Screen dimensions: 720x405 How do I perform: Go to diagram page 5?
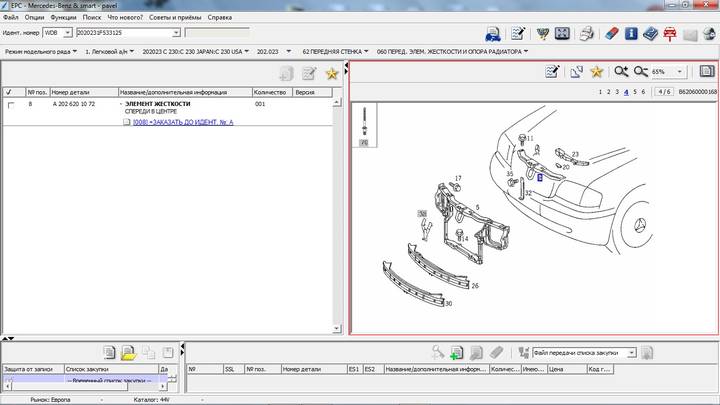tap(635, 91)
